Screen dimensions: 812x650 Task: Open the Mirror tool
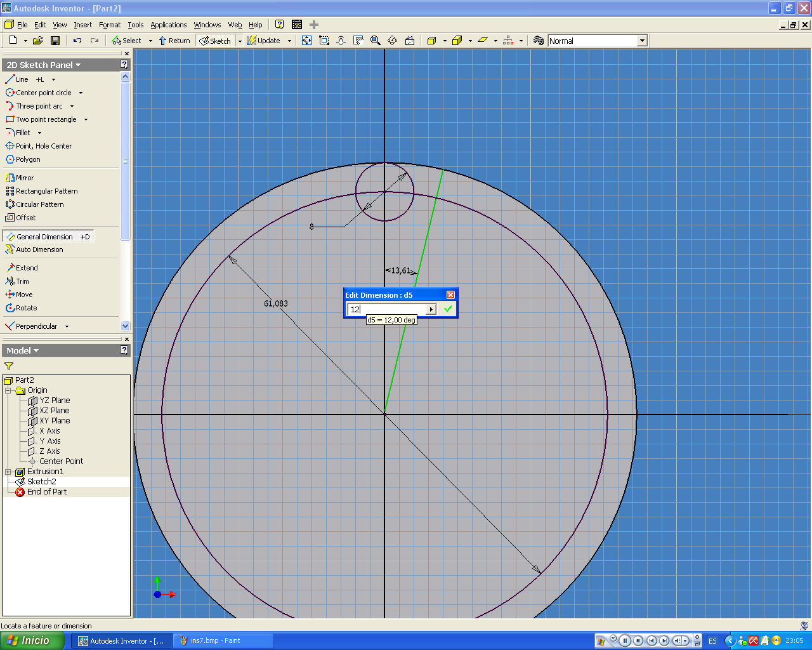click(23, 177)
